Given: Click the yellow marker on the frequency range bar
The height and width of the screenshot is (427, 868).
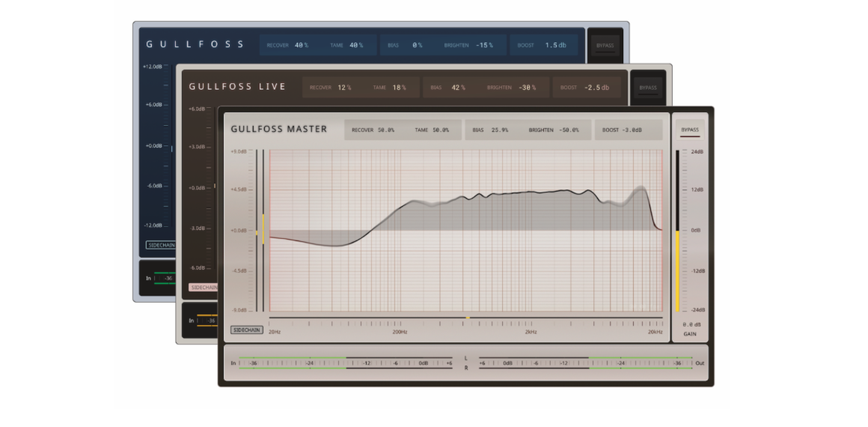Looking at the screenshot, I should point(468,318).
